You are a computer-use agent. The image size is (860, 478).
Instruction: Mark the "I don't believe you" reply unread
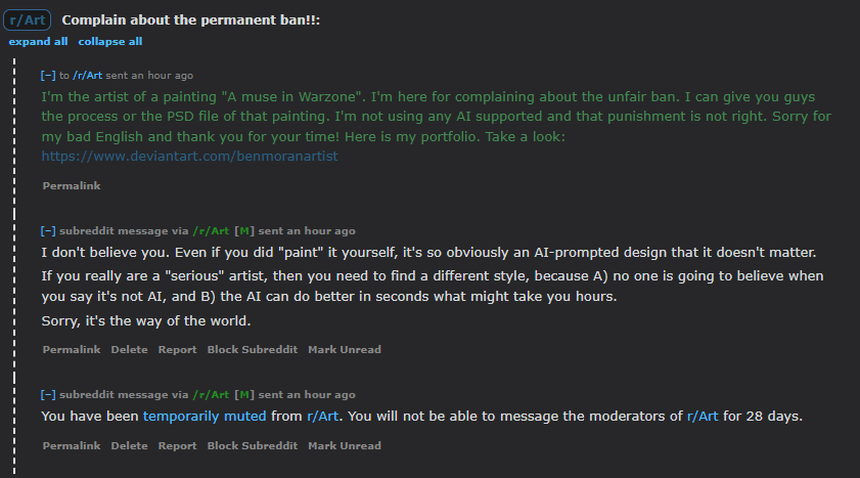pyautogui.click(x=344, y=350)
